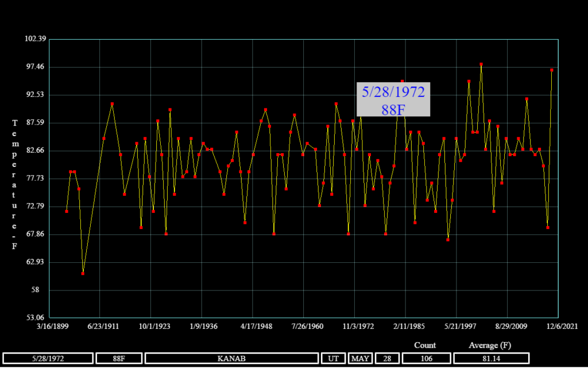Click the 8/29/2009 x-axis date
The height and width of the screenshot is (369, 588).
coord(511,327)
